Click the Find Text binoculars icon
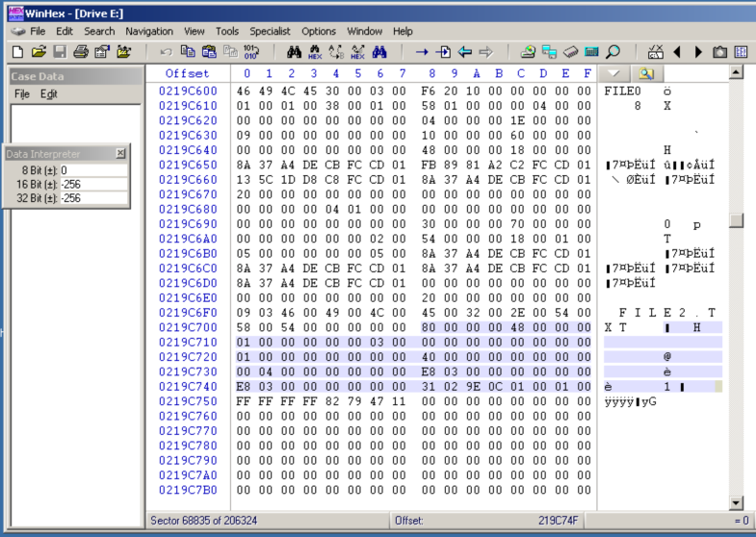This screenshot has width=756, height=537. 295,52
